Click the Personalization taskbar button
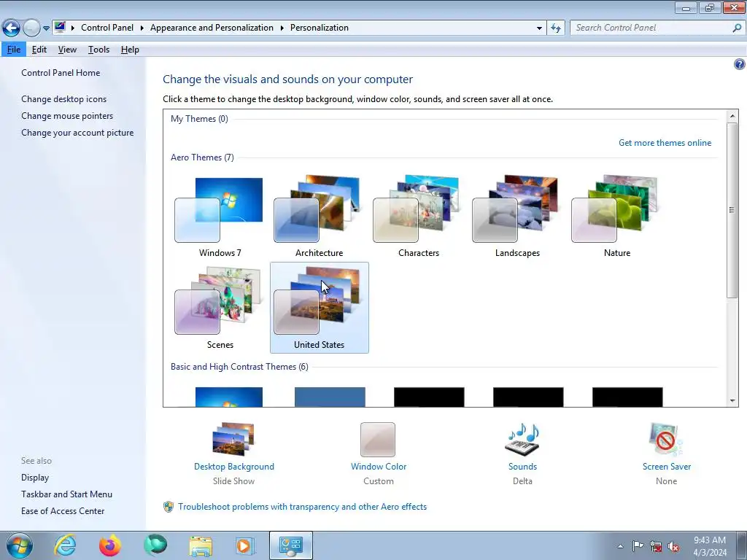Screen dimensions: 747x560 [x=291, y=545]
